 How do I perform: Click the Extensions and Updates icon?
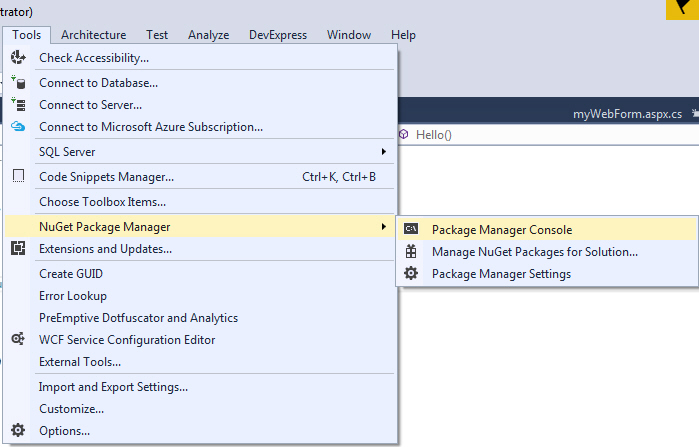(18, 249)
